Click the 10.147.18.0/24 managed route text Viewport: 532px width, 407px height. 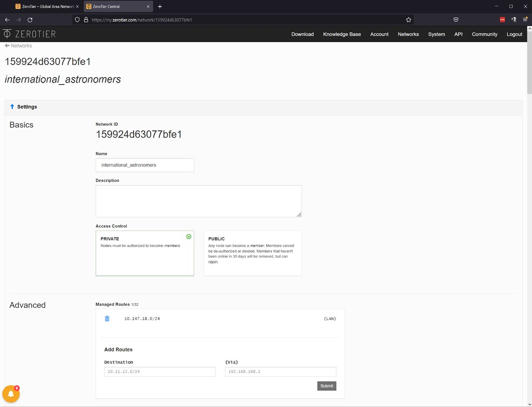tap(142, 319)
